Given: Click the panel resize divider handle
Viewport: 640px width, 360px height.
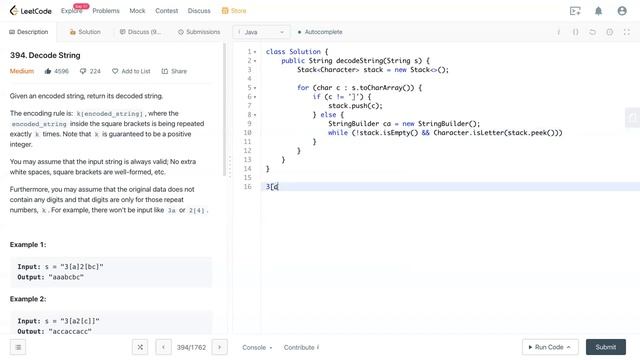Looking at the screenshot, I should 230,167.
